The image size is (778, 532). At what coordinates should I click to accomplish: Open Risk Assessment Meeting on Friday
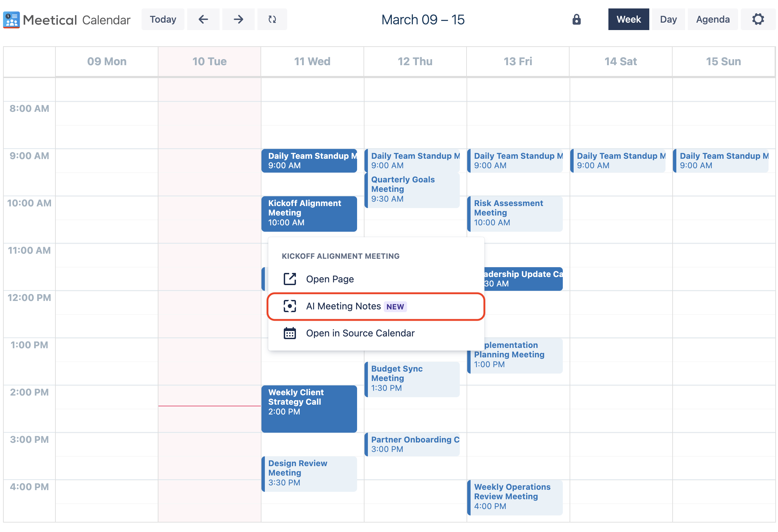[515, 213]
